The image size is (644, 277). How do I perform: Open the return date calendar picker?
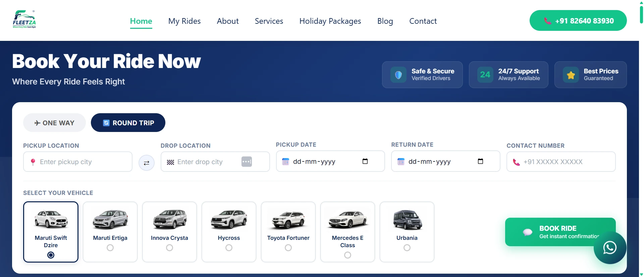[x=480, y=161]
